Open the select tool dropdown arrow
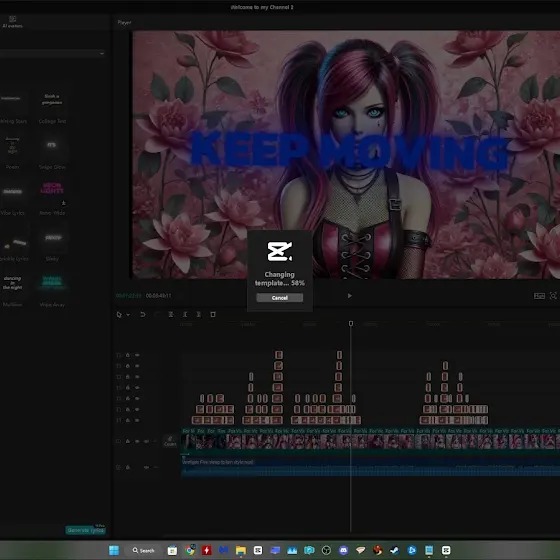This screenshot has height=560, width=560. [128, 315]
